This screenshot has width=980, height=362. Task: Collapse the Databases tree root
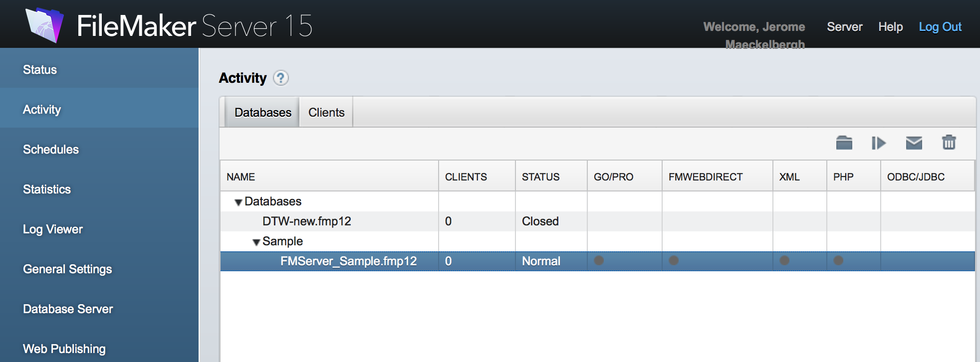[x=239, y=202]
